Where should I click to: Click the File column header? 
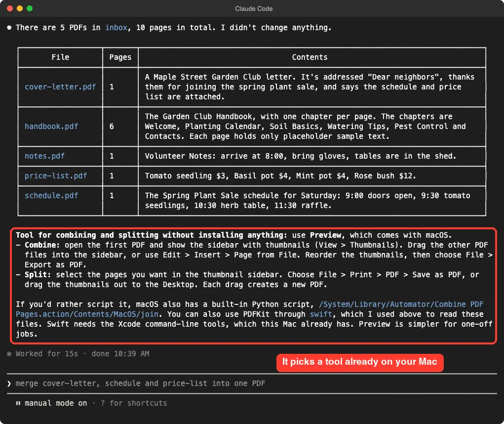60,57
